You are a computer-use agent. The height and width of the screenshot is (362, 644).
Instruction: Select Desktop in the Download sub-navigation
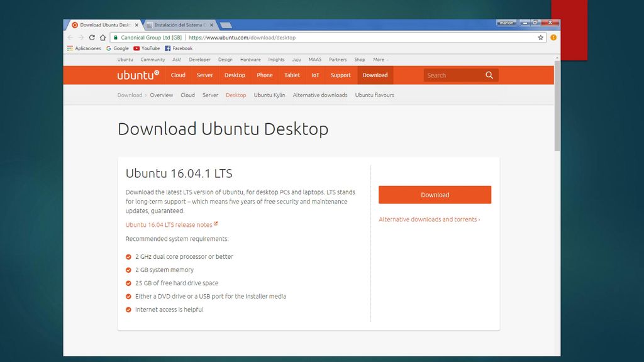(236, 95)
